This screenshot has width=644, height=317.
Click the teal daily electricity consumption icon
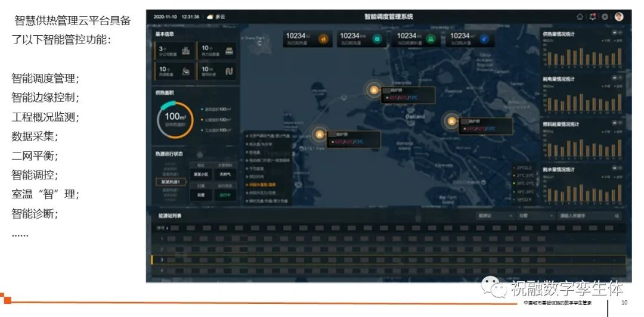(x=377, y=39)
